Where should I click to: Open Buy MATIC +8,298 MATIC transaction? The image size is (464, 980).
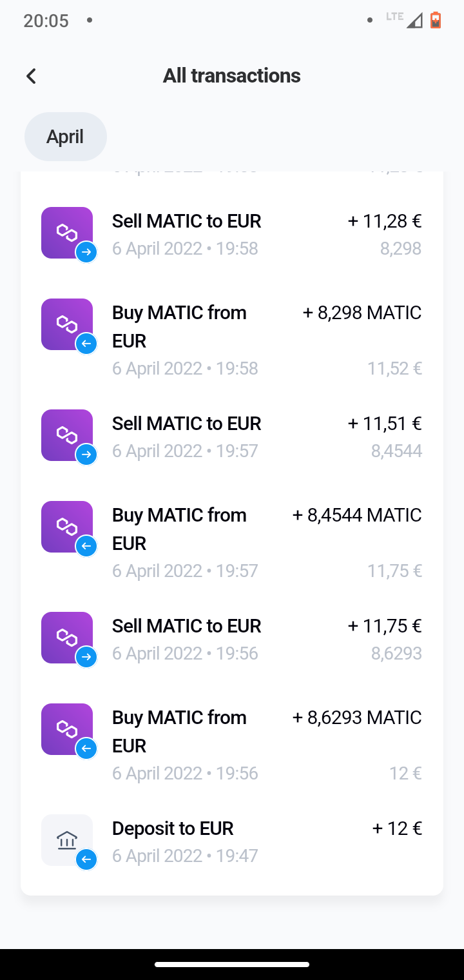point(232,340)
